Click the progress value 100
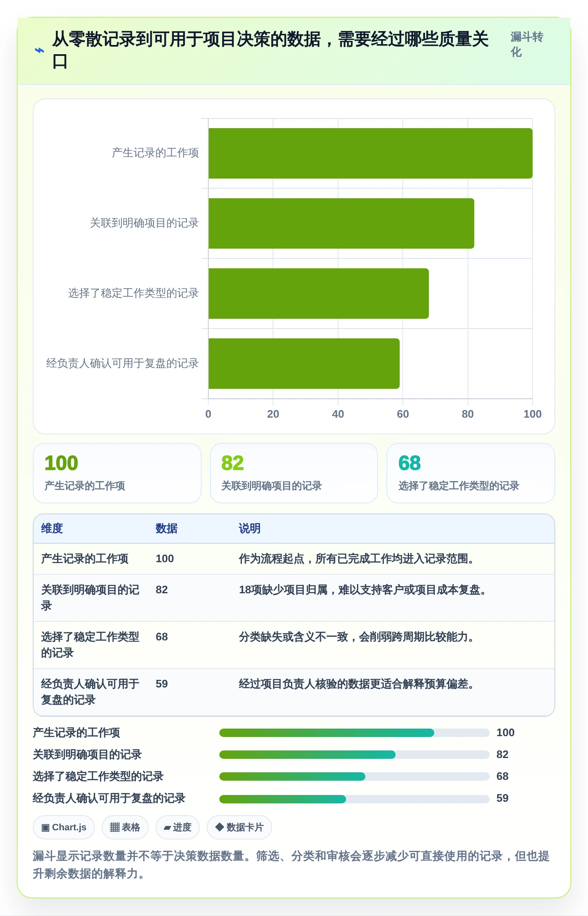The width and height of the screenshot is (588, 916). [505, 732]
